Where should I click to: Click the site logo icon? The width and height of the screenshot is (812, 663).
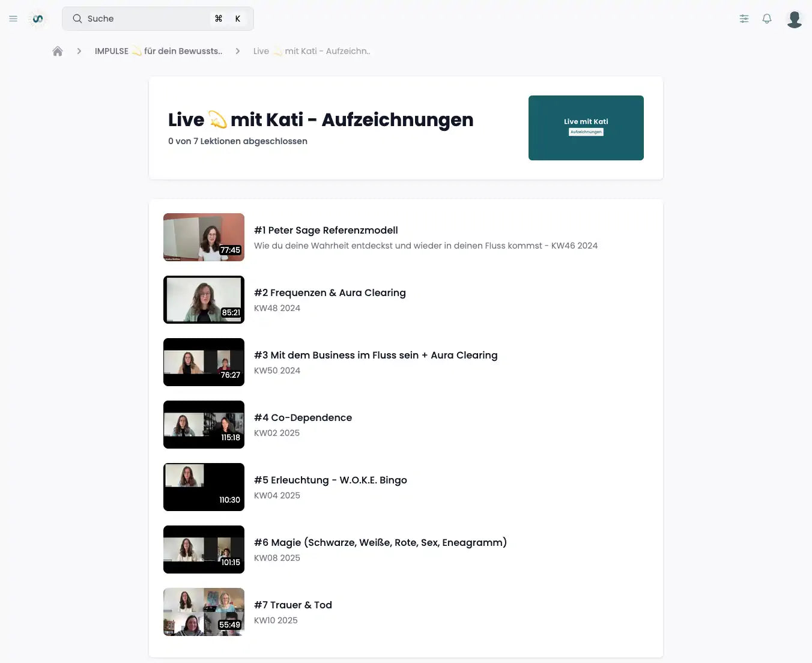click(38, 19)
